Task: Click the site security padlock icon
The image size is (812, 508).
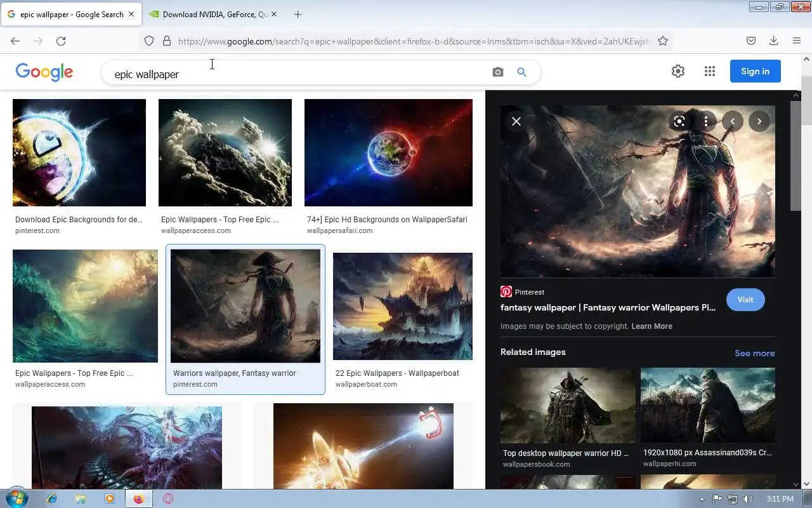Action: (x=167, y=41)
